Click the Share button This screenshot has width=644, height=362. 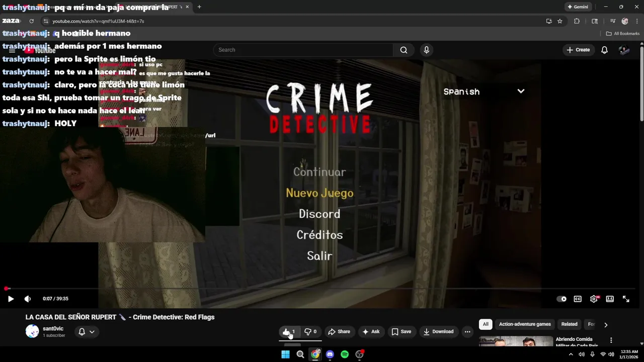pos(339,332)
